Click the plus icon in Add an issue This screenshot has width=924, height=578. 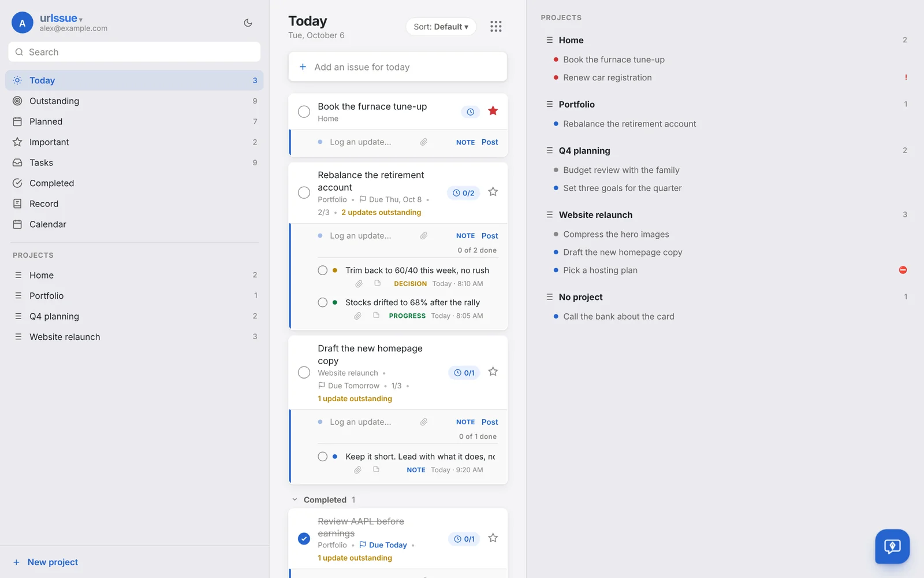pos(303,67)
